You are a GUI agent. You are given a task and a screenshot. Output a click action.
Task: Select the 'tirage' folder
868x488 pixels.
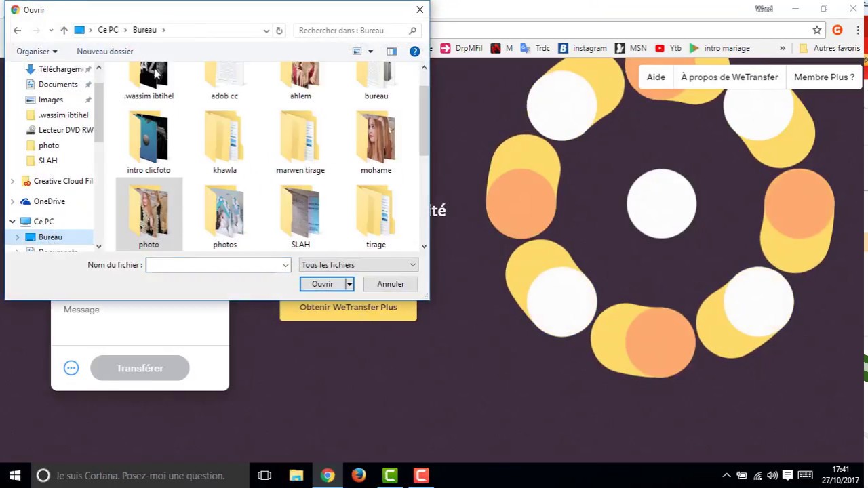point(376,218)
